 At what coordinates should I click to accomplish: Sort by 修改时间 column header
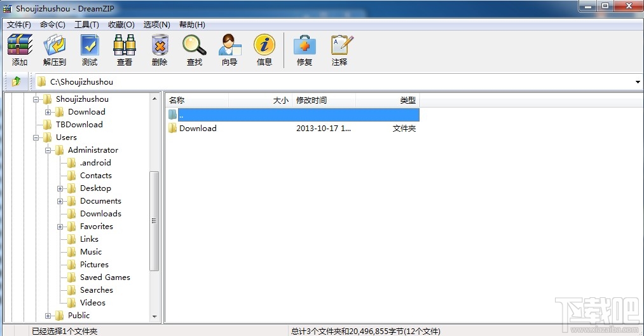click(324, 101)
